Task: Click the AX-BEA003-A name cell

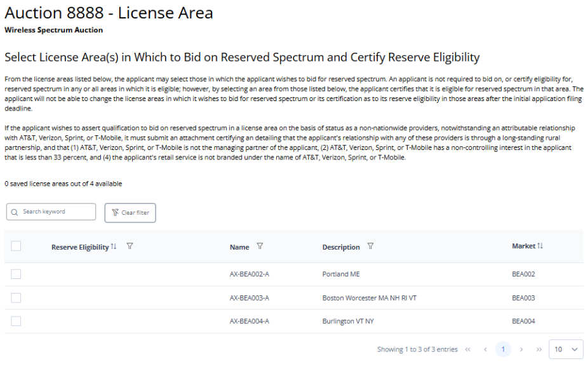Action: (250, 298)
